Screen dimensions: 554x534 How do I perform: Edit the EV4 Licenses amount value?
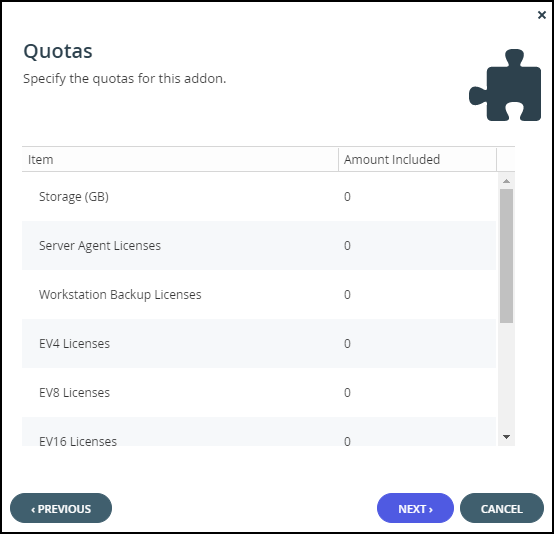347,344
